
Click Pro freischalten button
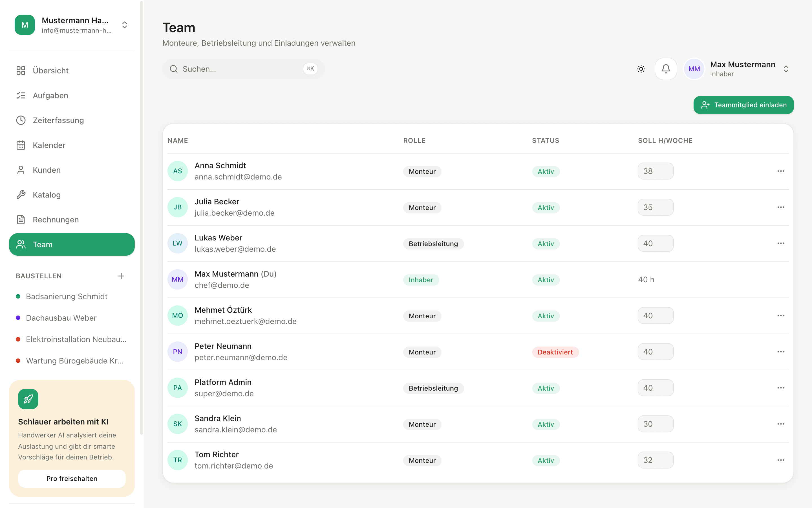72,478
